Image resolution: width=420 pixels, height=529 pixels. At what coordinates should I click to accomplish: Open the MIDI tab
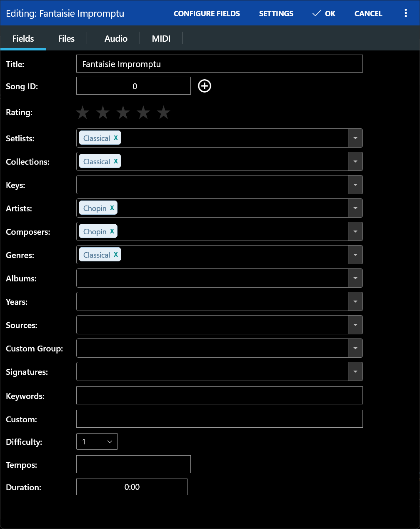(161, 38)
